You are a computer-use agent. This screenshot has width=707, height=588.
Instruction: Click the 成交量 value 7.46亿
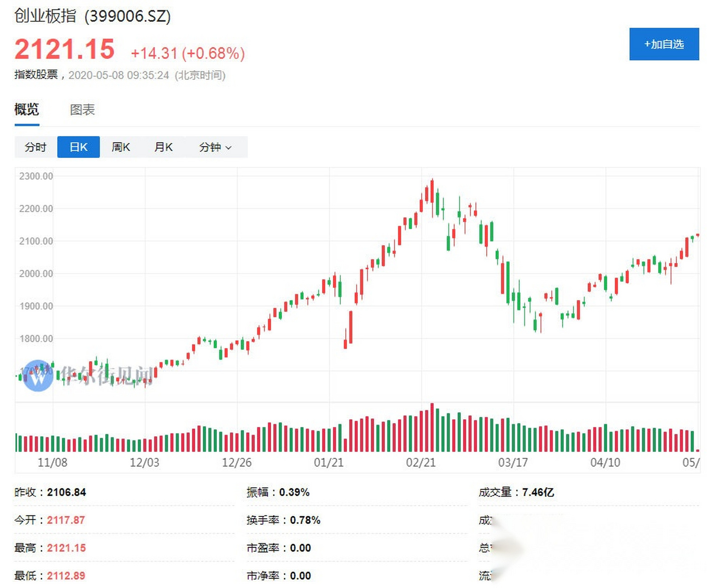click(x=538, y=492)
